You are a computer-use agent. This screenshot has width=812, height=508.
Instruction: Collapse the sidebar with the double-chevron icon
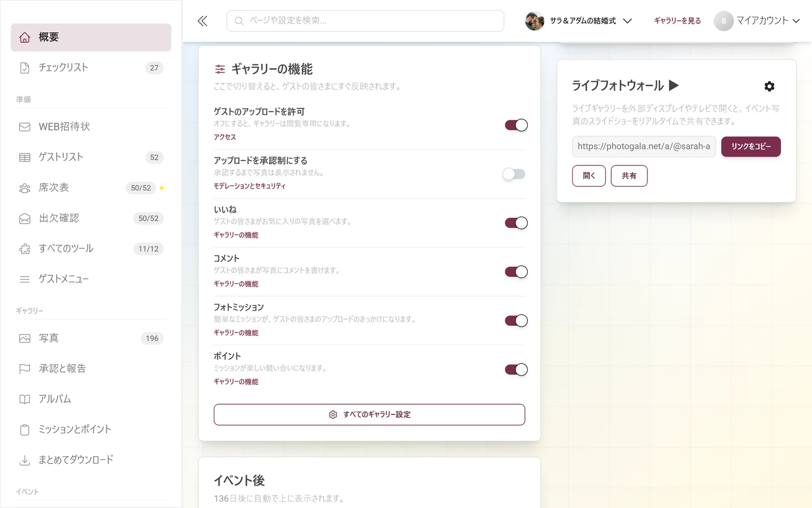click(202, 21)
